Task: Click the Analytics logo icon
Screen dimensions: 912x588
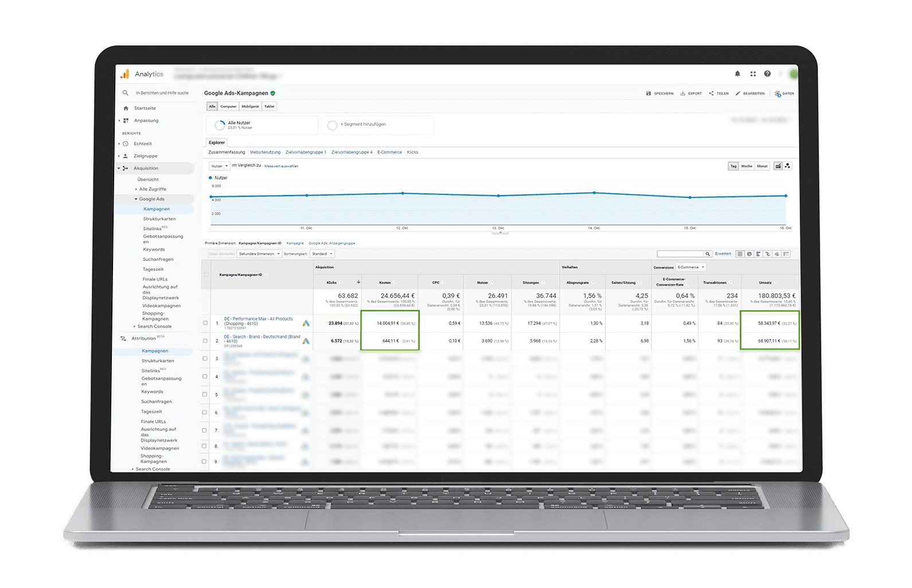Action: pos(124,74)
